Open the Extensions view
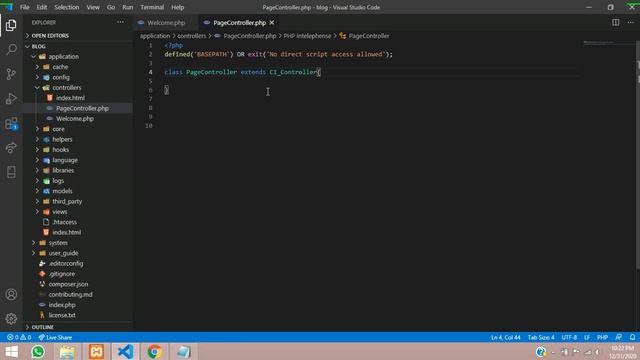 11,123
